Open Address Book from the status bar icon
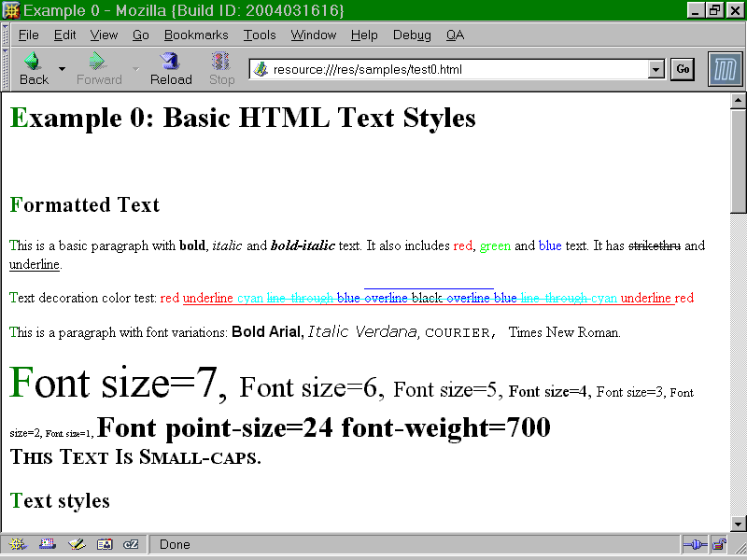The image size is (747, 560). (104, 544)
